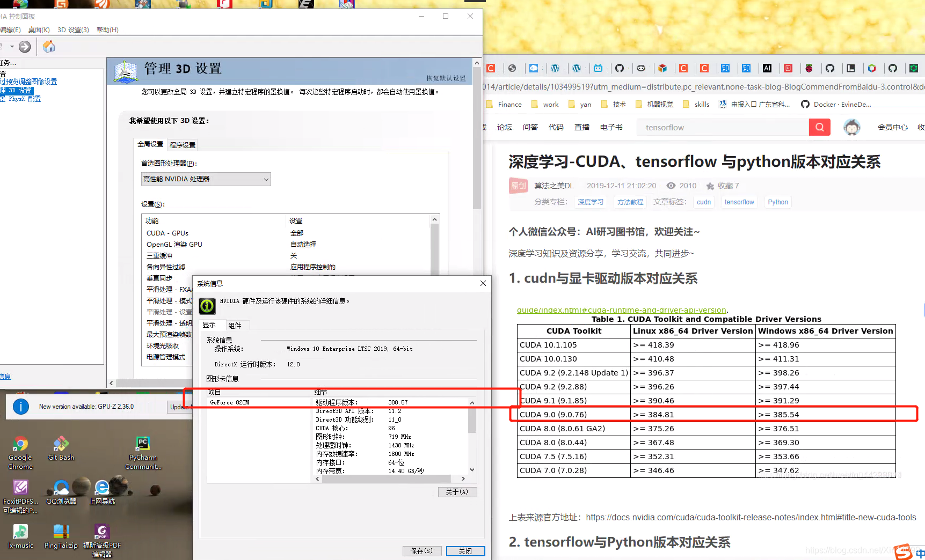Click 恢复默认设置 in NVIDIA header

pos(446,78)
